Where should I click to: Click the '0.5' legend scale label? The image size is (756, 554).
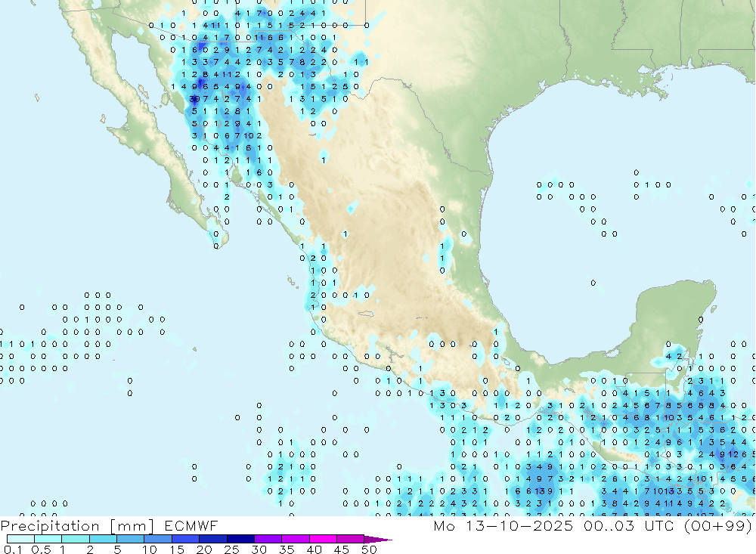[42, 549]
